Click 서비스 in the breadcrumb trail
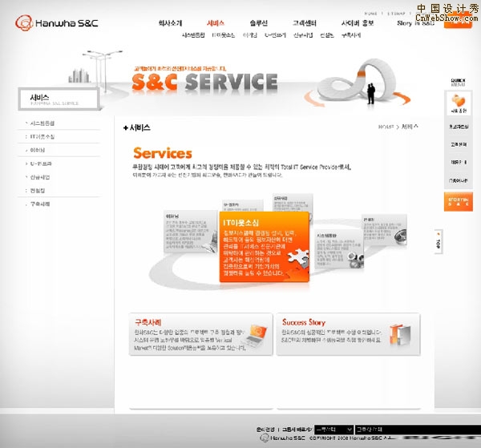The width and height of the screenshot is (481, 448). tap(410, 127)
